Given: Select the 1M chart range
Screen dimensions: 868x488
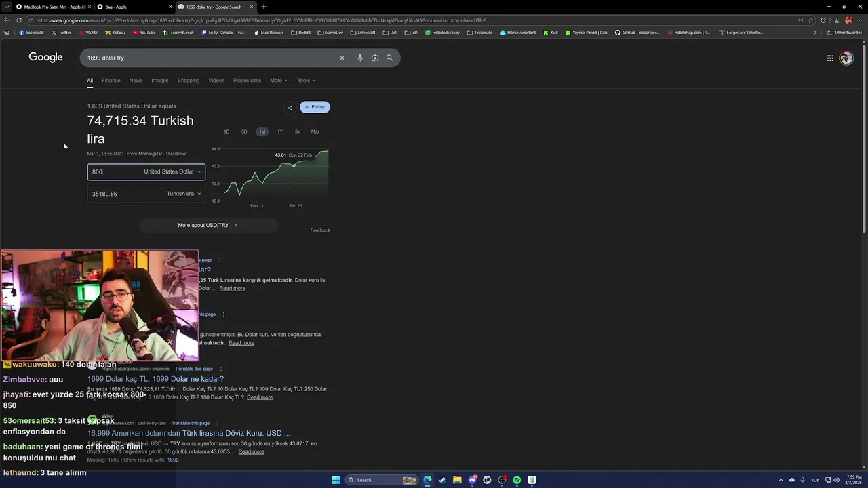Looking at the screenshot, I should 262,131.
